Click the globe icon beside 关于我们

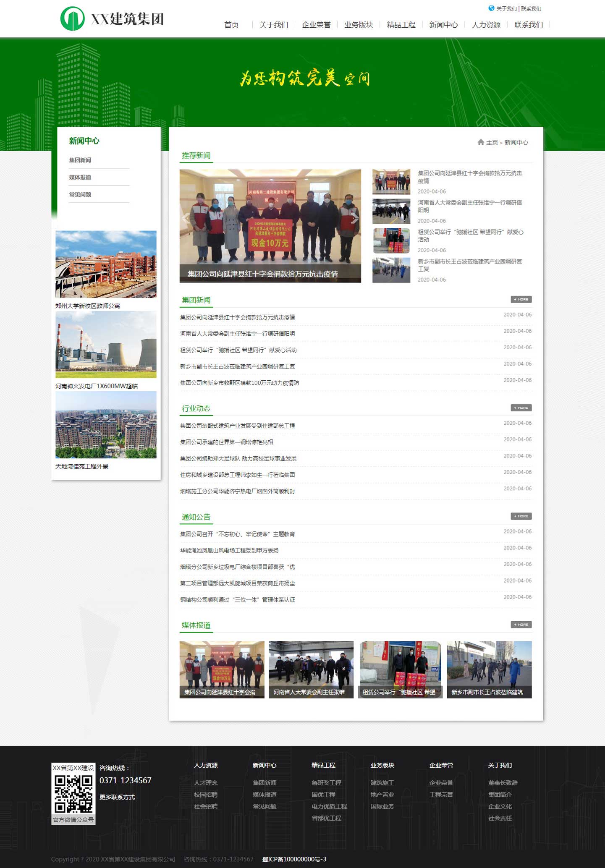[x=491, y=8]
